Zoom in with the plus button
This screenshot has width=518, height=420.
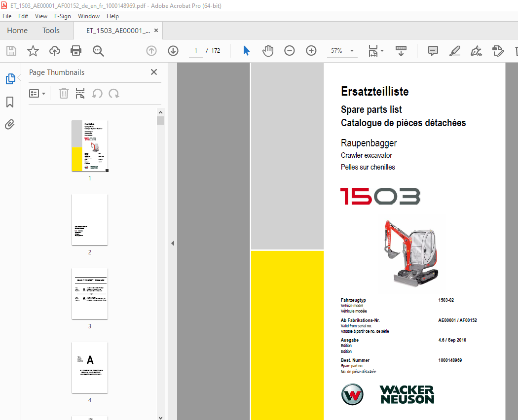[x=311, y=51]
